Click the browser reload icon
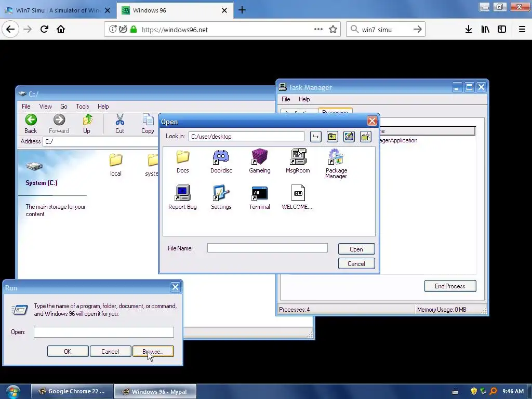The width and height of the screenshot is (532, 399). 45,29
